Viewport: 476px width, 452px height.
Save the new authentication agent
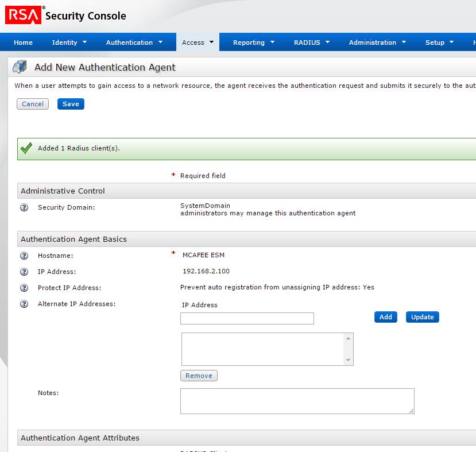[x=70, y=104]
